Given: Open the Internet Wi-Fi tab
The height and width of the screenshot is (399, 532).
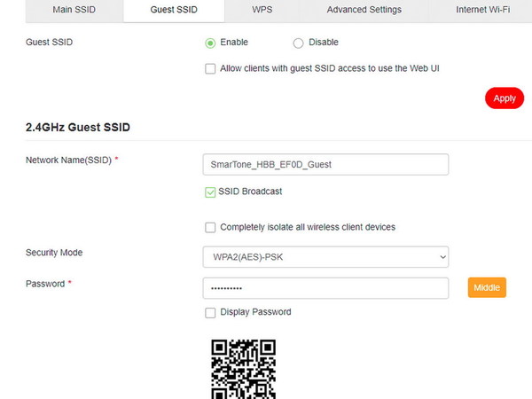Looking at the screenshot, I should tap(482, 10).
